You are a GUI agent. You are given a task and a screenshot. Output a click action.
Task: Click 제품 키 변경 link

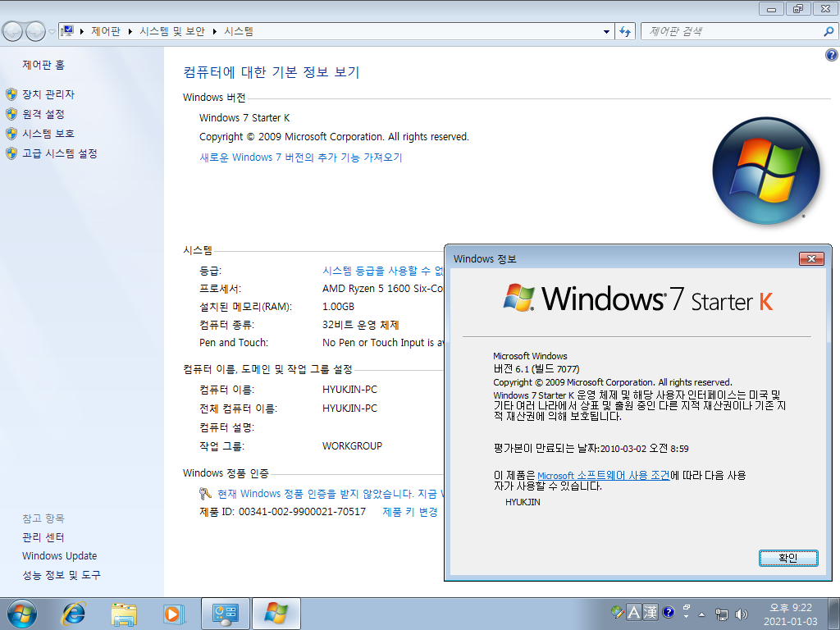[x=410, y=512]
